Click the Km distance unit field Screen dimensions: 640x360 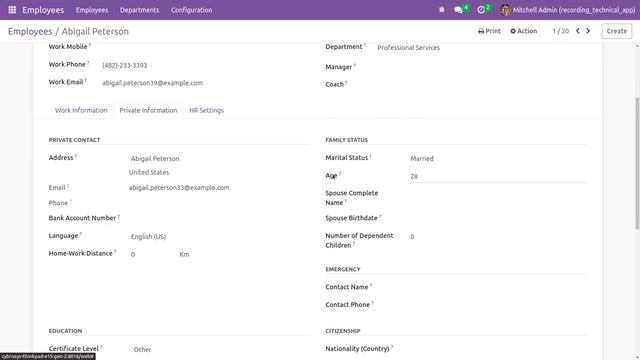tap(184, 254)
